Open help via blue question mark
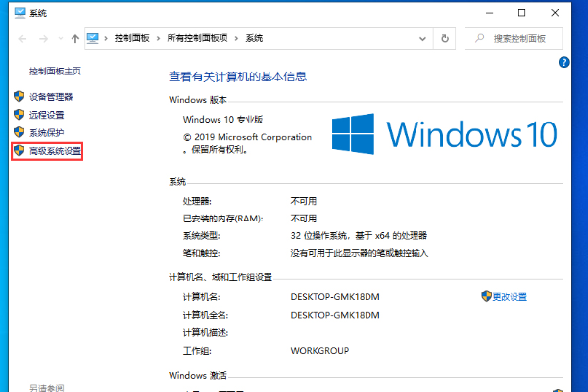This screenshot has height=392, width=588. 564,62
